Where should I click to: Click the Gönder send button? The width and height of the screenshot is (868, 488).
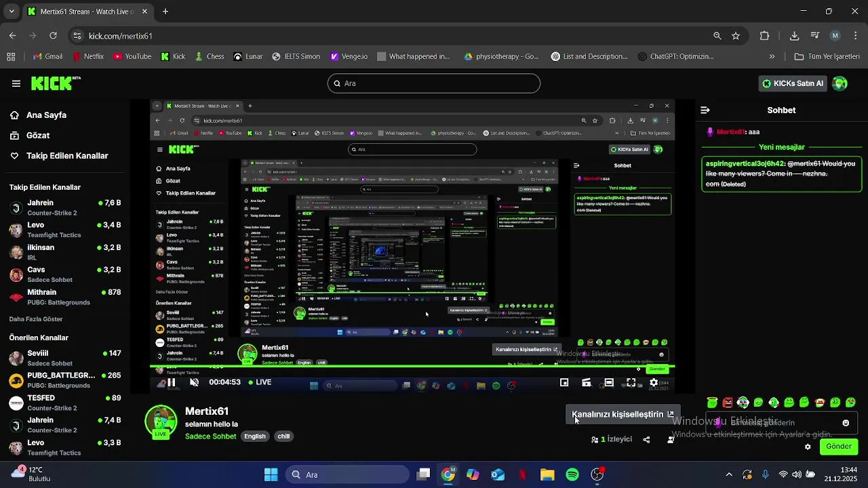[x=839, y=447]
